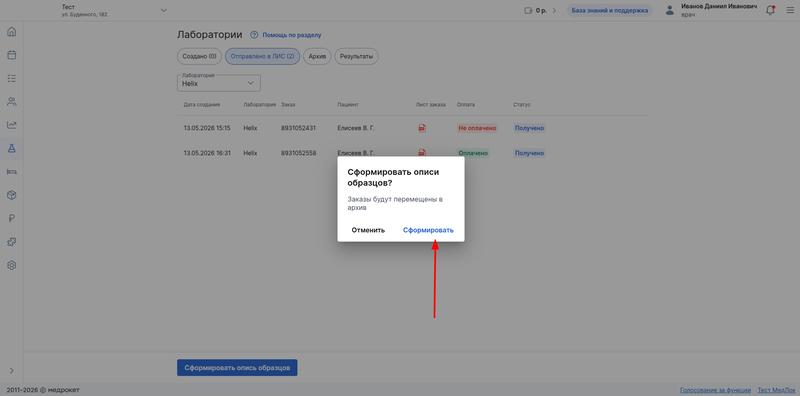Open the Calendar icon in sidebar

click(12, 55)
